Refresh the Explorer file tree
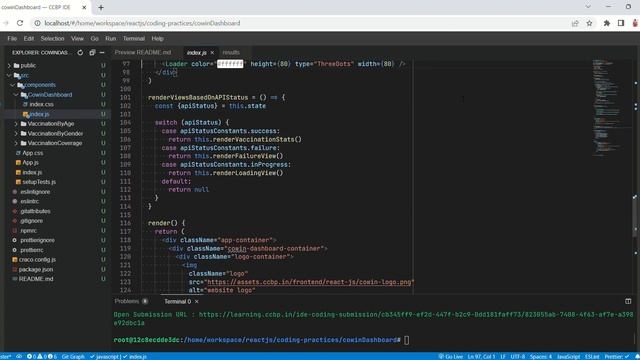 (80, 53)
